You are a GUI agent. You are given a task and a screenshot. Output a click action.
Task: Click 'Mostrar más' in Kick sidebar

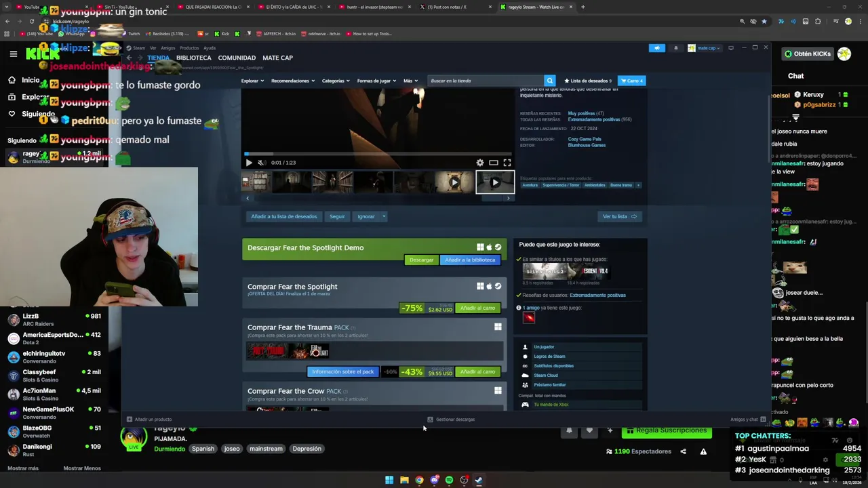(x=23, y=468)
